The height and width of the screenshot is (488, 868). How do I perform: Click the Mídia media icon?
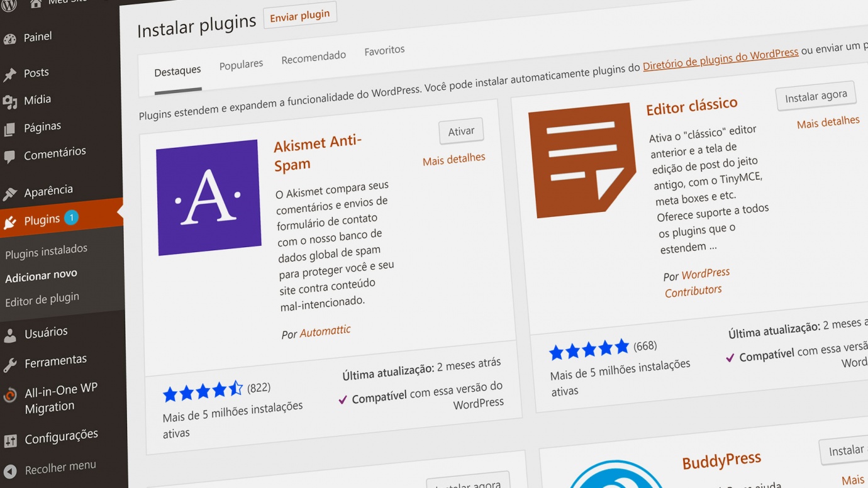[x=9, y=103]
